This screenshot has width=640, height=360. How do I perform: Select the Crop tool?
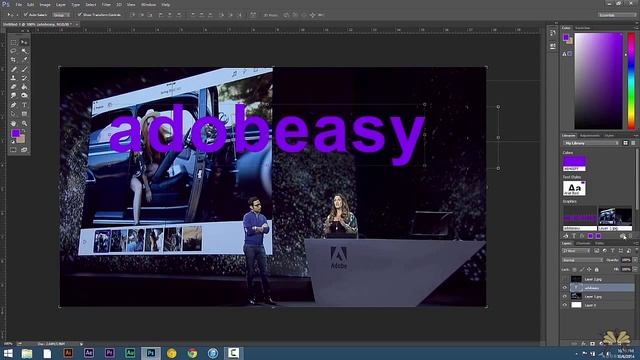(13, 60)
